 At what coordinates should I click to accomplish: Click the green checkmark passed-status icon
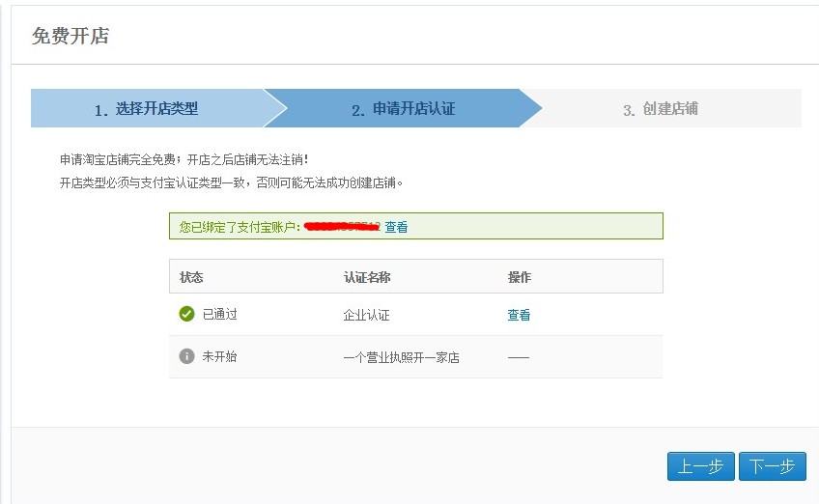(x=186, y=314)
